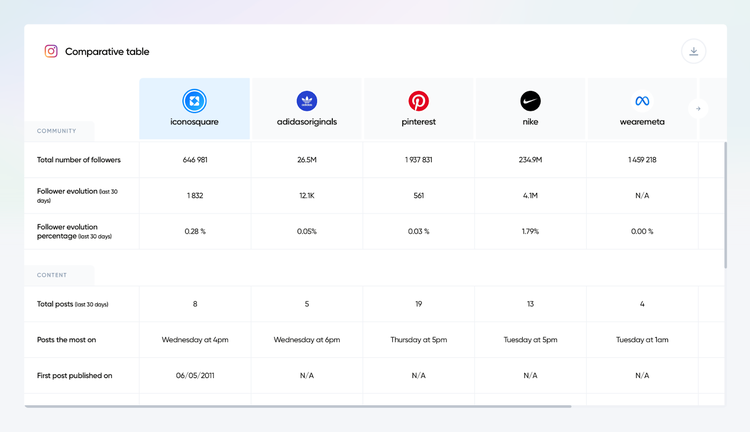
Task: Click the Nike swoosh avatar
Action: (530, 101)
